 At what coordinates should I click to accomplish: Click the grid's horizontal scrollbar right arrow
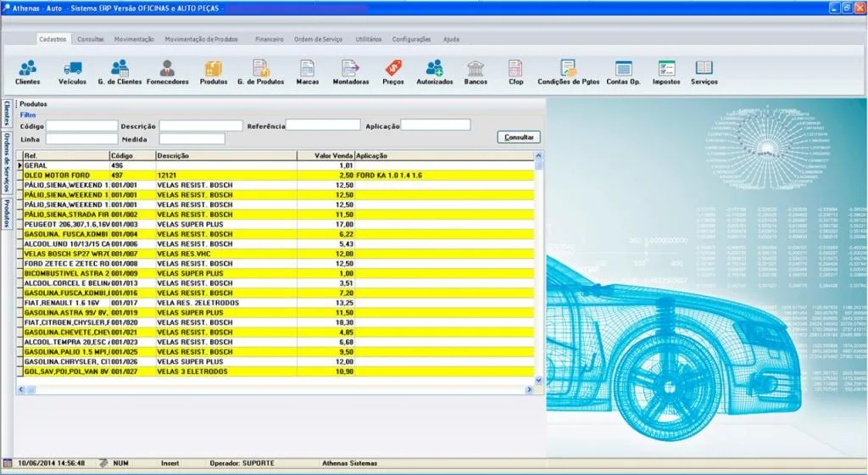(529, 389)
